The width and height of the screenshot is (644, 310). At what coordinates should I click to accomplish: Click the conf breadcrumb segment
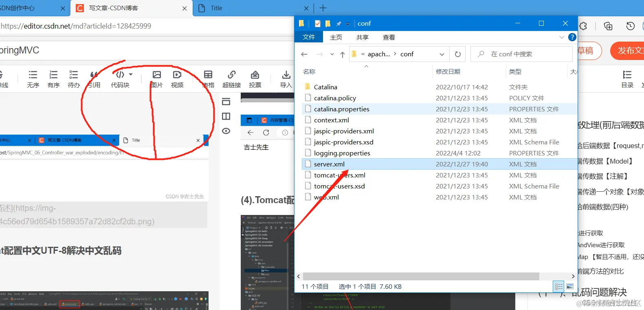tap(407, 54)
